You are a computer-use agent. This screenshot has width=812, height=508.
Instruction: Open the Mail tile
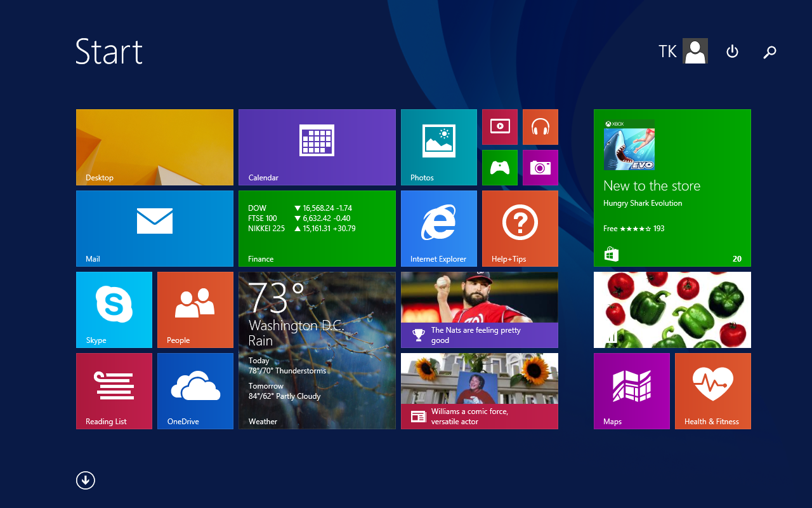point(155,229)
